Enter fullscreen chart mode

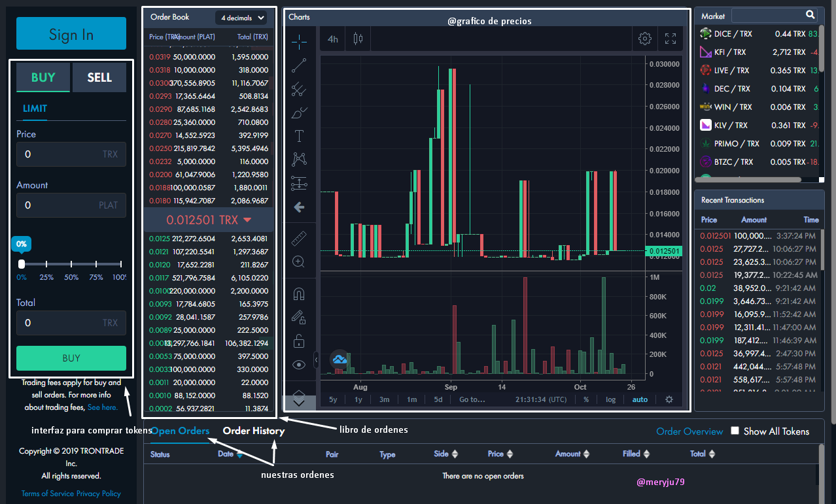(x=671, y=39)
